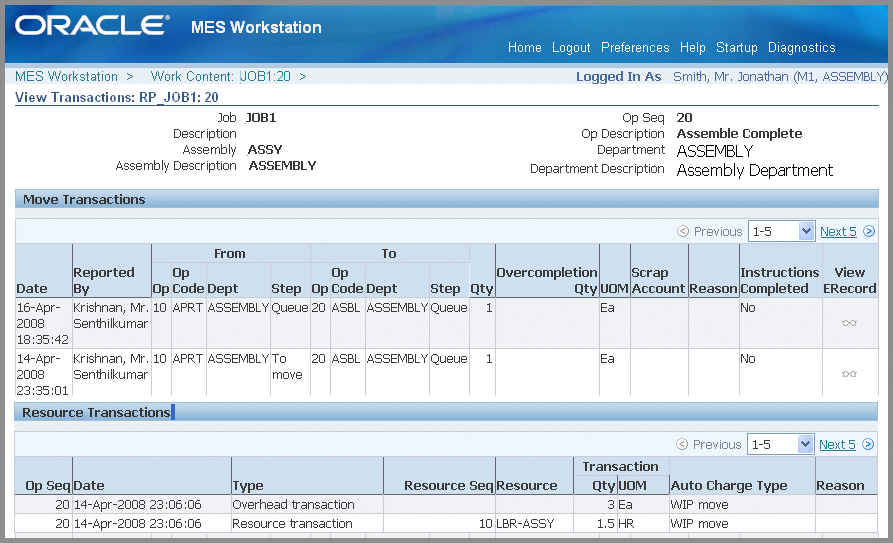Viewport: 893px width, 543px height.
Task: Click the Previous arrow icon in Resource Transactions
Action: 682,444
